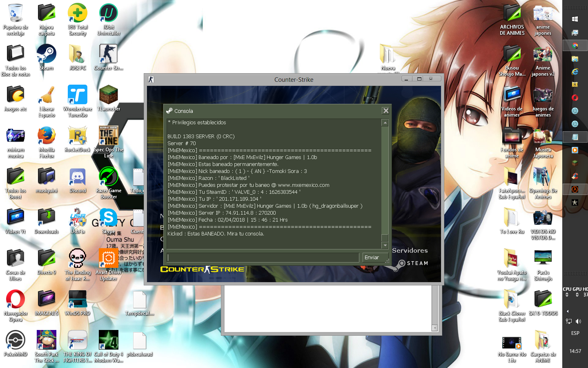Open Internet Explorer from side taskbar
This screenshot has width=588, height=368.
tap(575, 72)
